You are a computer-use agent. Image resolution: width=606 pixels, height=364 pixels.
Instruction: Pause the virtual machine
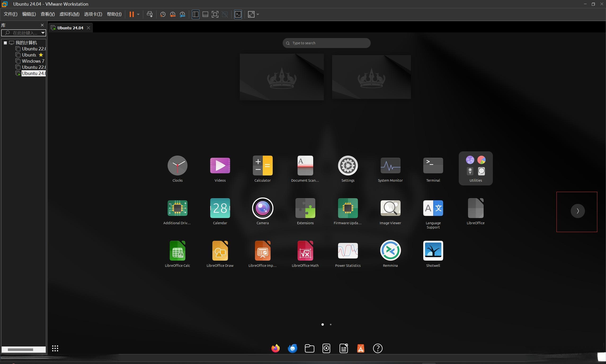click(132, 14)
